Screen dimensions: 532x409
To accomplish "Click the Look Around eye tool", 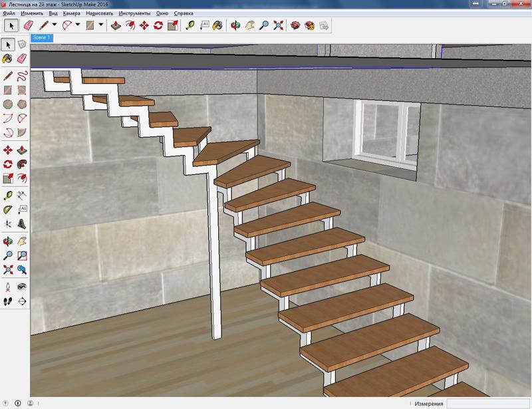I will (x=21, y=286).
